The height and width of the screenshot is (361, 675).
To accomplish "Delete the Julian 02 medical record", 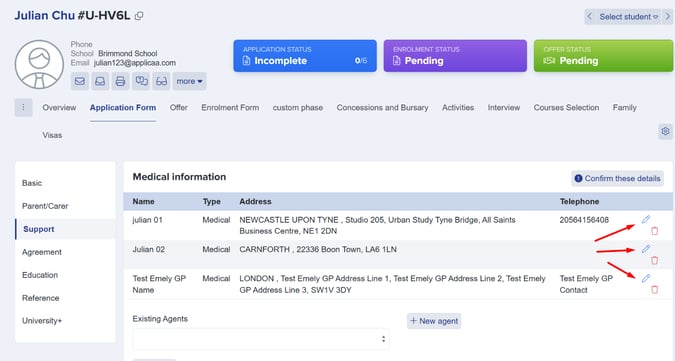I will click(x=654, y=260).
